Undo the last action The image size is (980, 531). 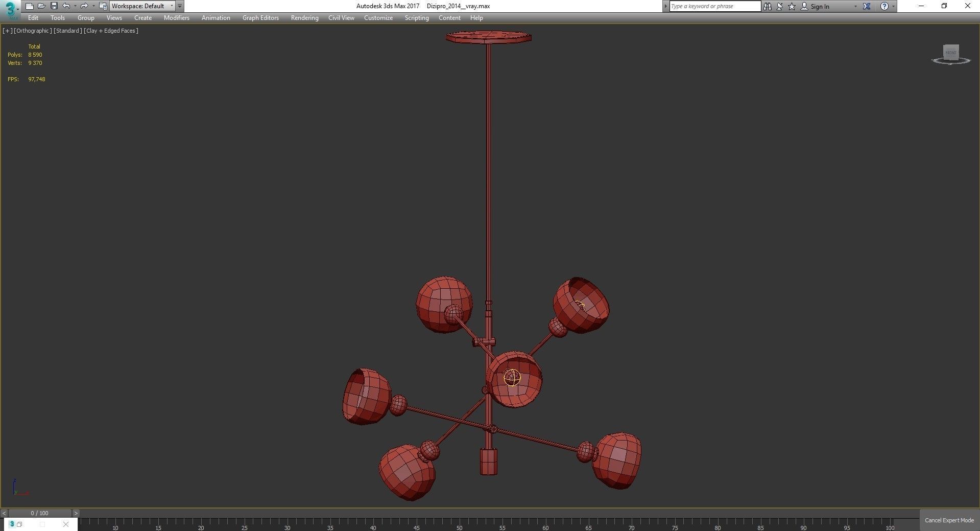click(66, 6)
